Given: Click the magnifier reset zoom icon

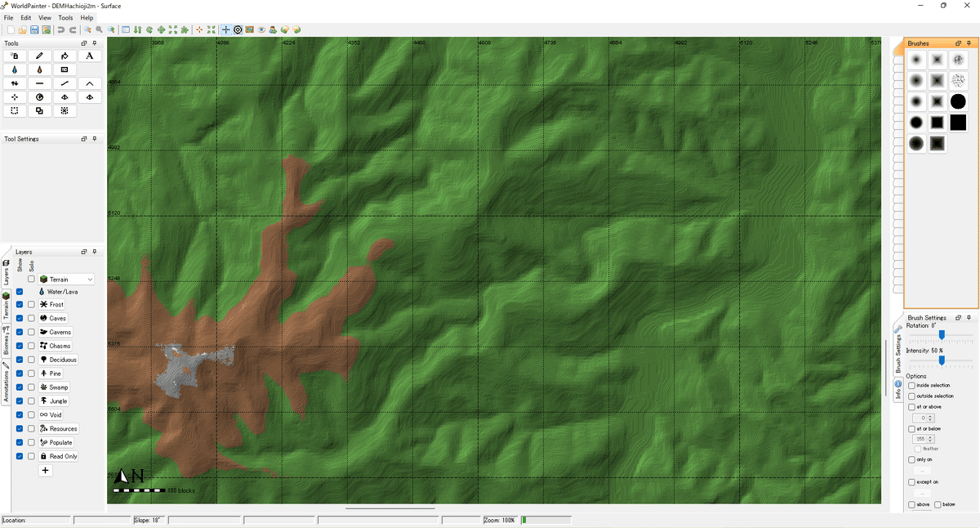Looking at the screenshot, I should point(99,30).
